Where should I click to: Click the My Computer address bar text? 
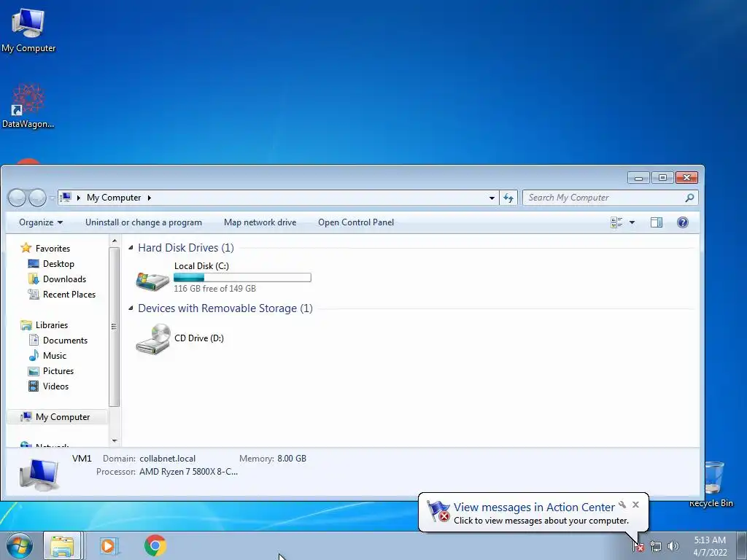click(114, 198)
